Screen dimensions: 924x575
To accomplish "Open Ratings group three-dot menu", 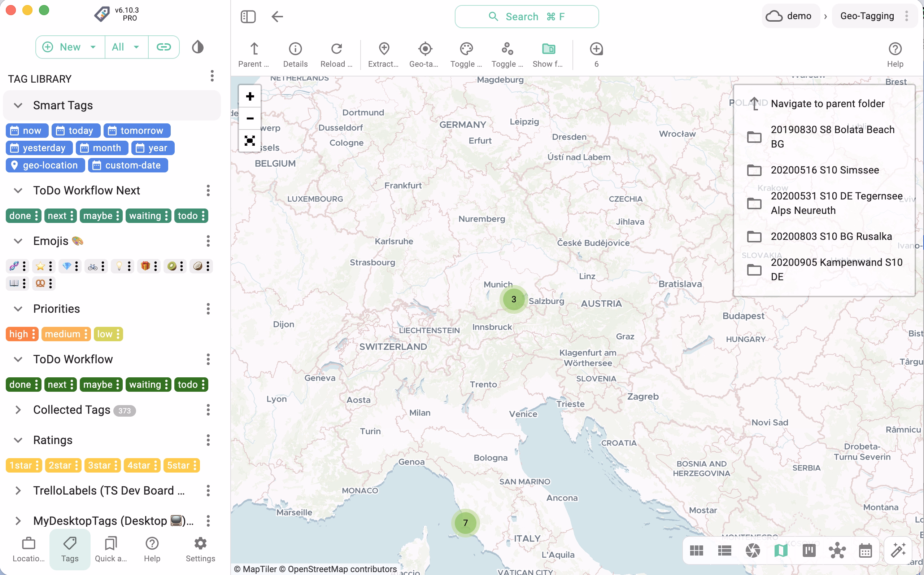I will click(208, 440).
